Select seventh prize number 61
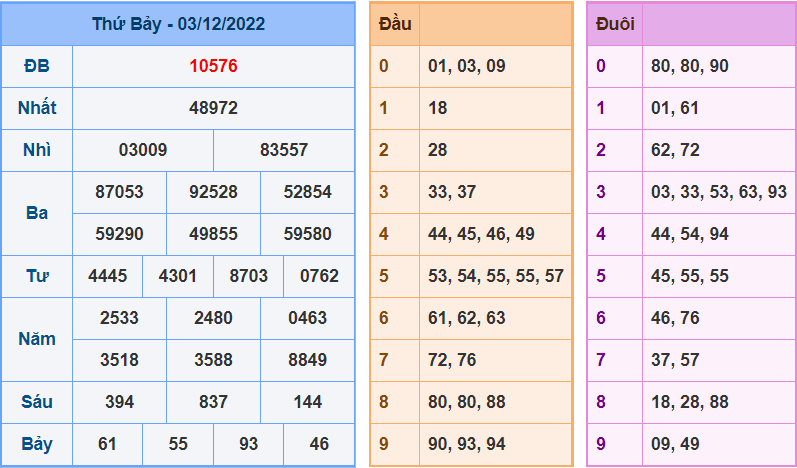This screenshot has height=468, width=797. (107, 444)
